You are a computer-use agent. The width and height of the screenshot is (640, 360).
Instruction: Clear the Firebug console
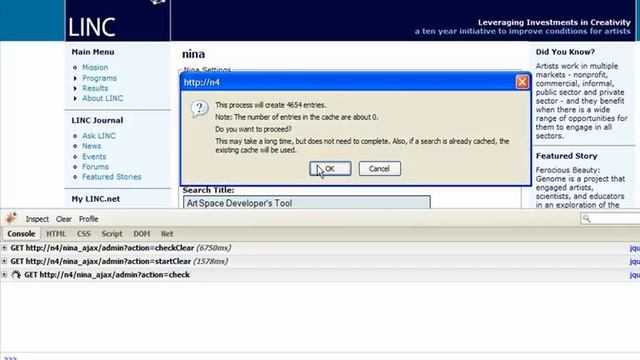(x=64, y=219)
